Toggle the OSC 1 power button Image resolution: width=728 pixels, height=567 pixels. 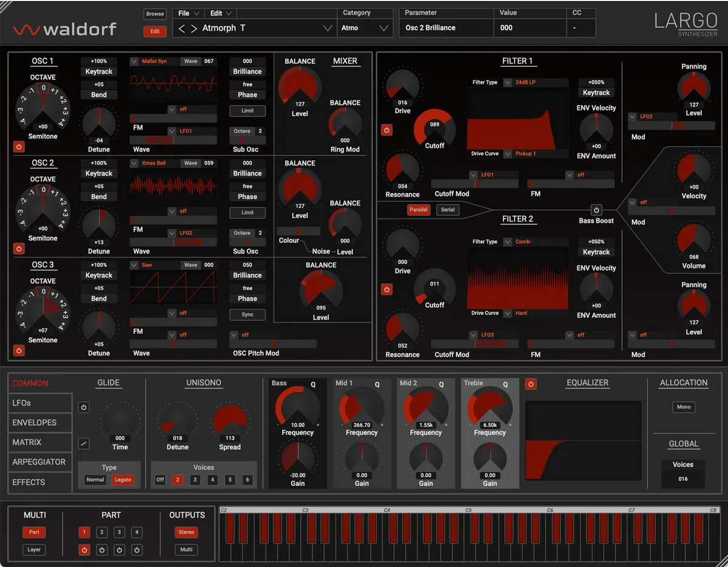pyautogui.click(x=19, y=147)
